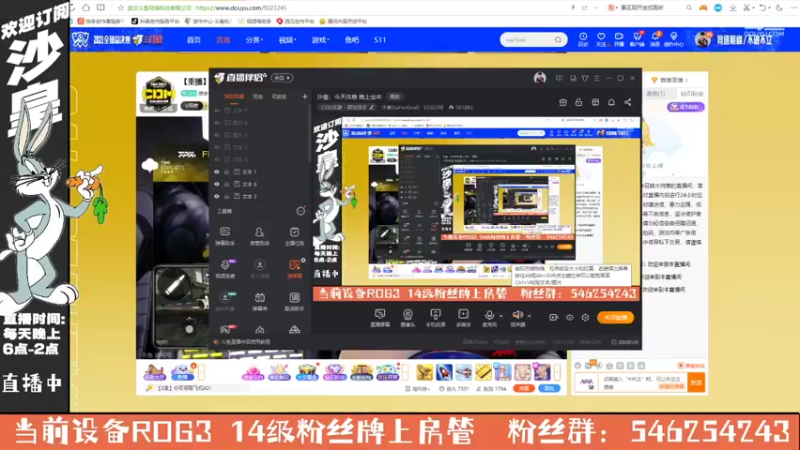The width and height of the screenshot is (800, 450).
Task: Click orange 发送 send button in chat
Action: click(x=696, y=382)
